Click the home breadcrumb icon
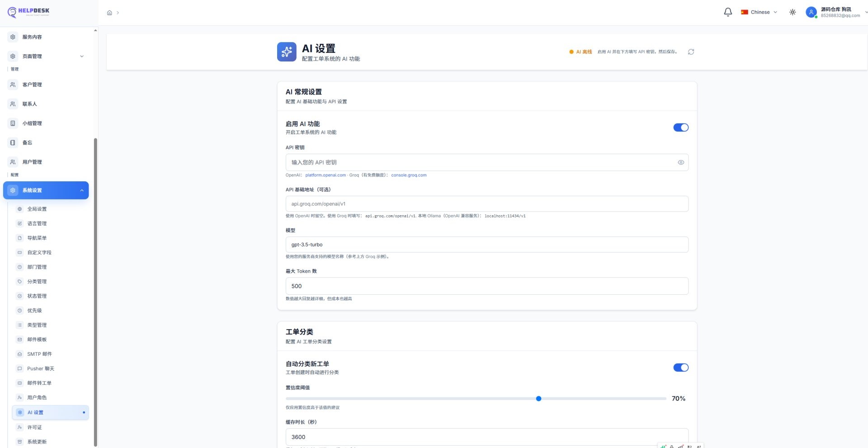Viewport: 868px width, 448px height. [x=109, y=13]
